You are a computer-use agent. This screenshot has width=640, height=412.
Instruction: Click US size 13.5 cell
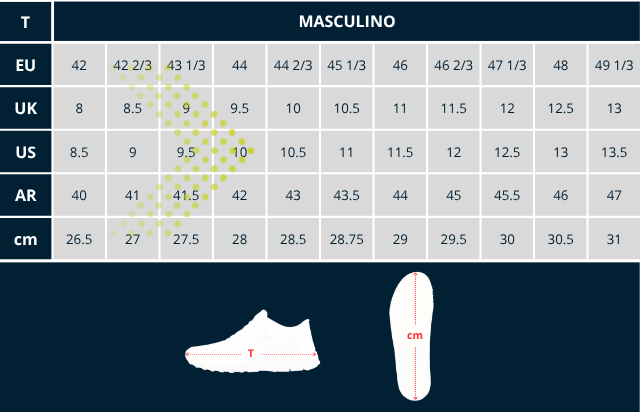click(614, 152)
